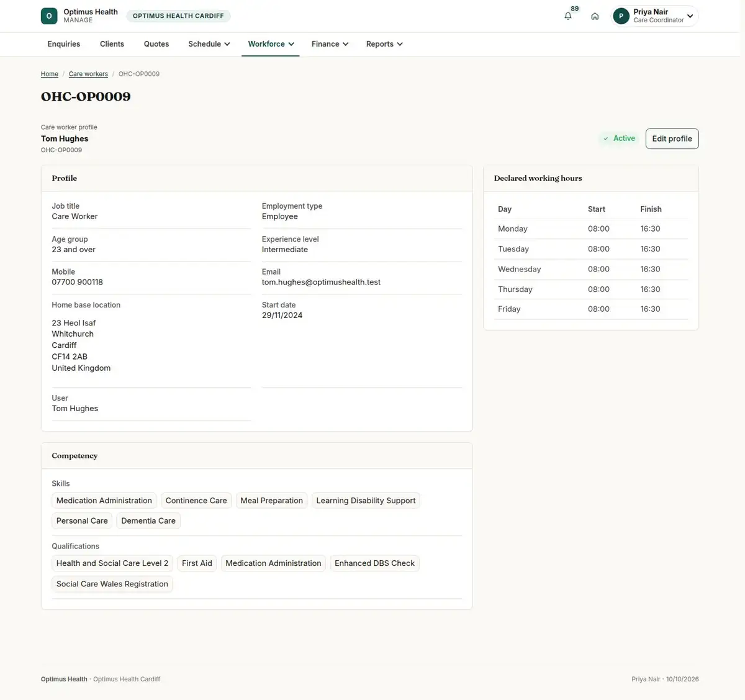
Task: Select the Thursday working hours row
Action: [x=591, y=289]
